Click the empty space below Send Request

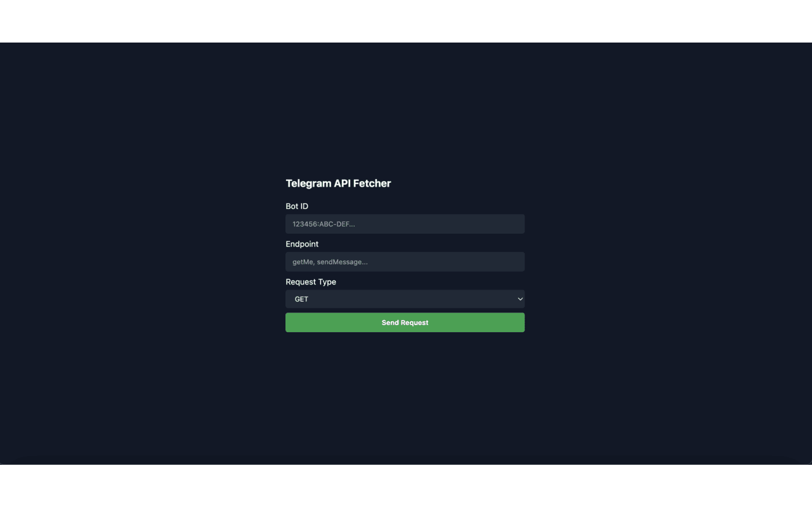pyautogui.click(x=405, y=394)
